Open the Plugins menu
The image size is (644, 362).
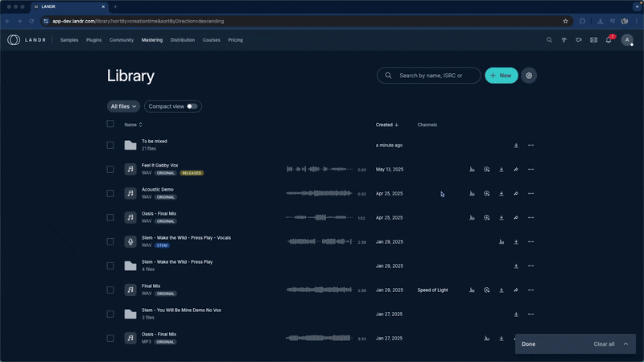coord(93,39)
